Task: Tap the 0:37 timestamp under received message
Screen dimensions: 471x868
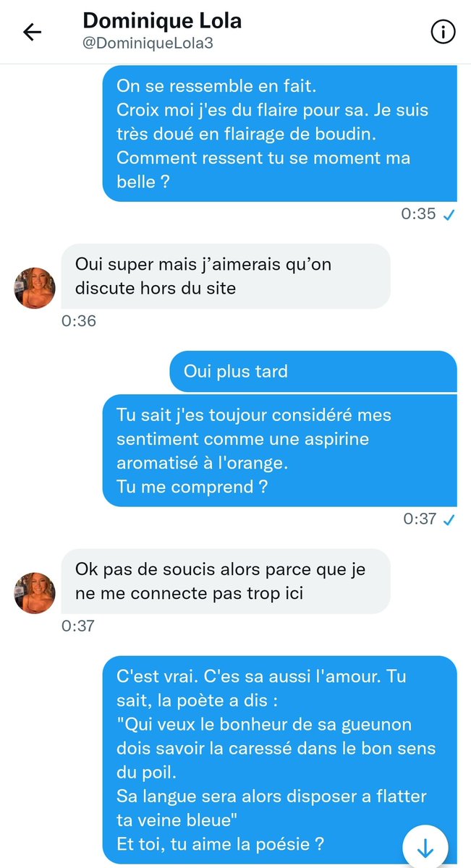Action: [78, 626]
